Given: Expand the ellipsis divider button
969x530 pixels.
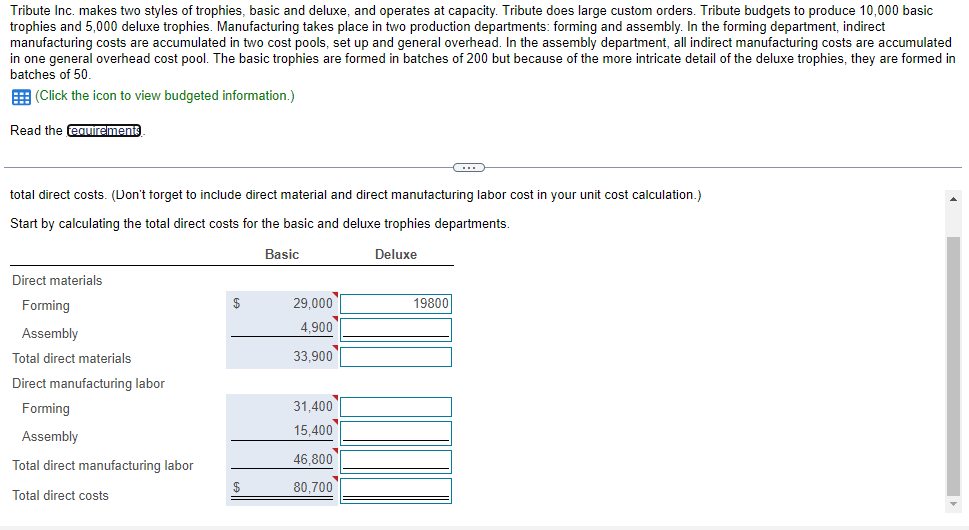Looking at the screenshot, I should 468,167.
